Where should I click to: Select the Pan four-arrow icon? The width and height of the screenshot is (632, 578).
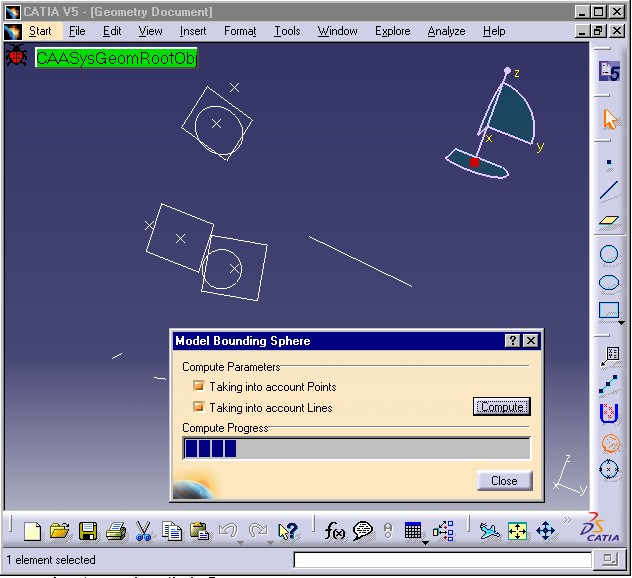(546, 531)
